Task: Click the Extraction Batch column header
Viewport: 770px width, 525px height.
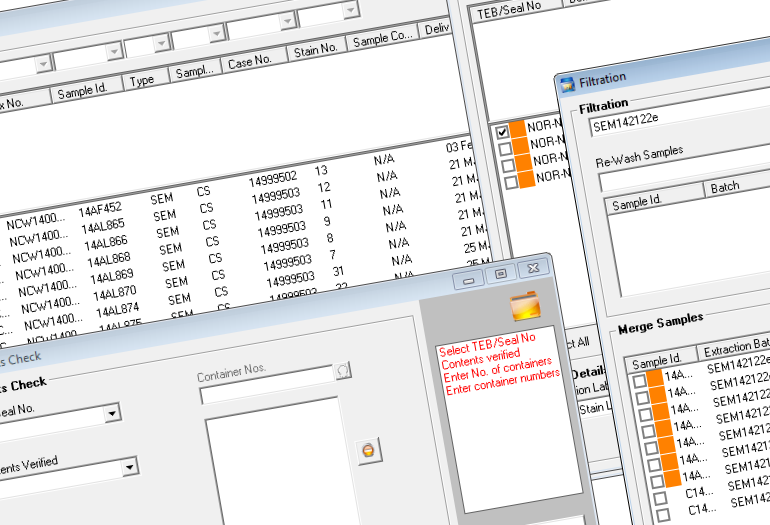Action: point(735,346)
